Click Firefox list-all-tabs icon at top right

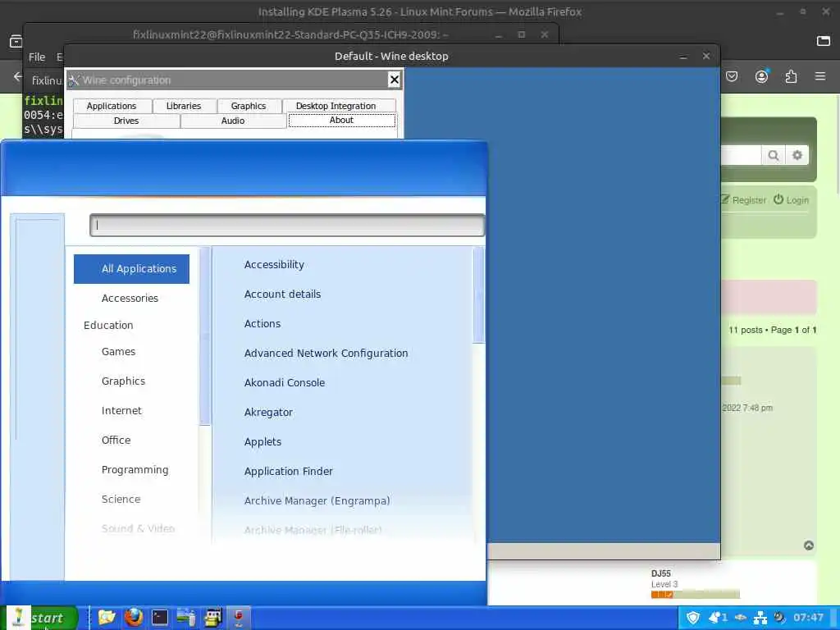pyautogui.click(x=824, y=41)
